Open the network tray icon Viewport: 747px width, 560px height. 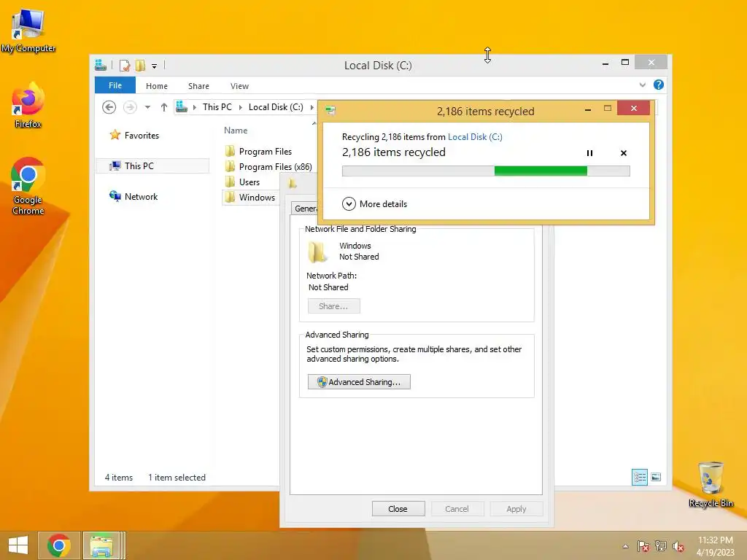[x=661, y=546]
